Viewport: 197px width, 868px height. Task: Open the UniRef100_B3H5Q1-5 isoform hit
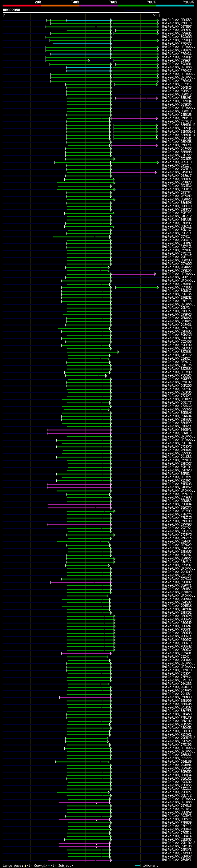(x=179, y=125)
